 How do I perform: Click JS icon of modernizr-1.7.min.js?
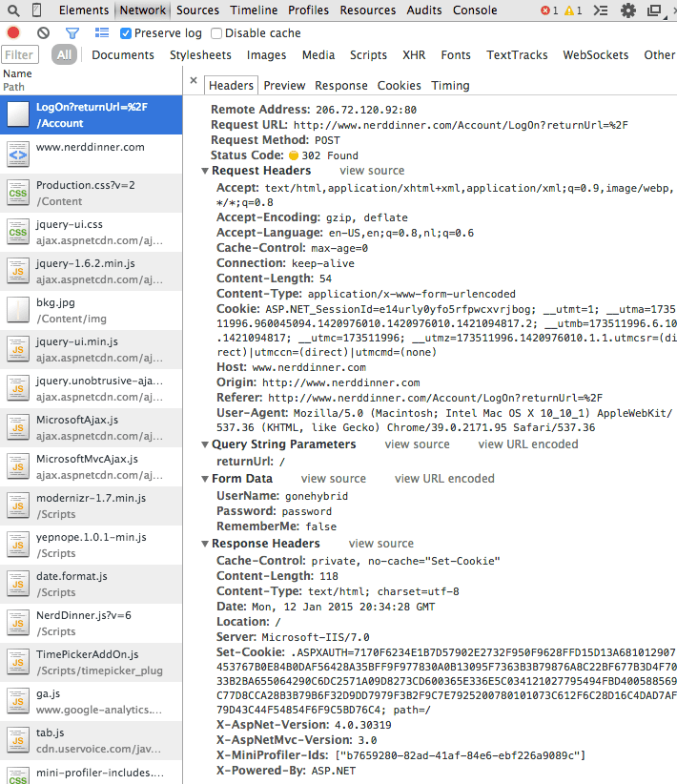tap(18, 506)
